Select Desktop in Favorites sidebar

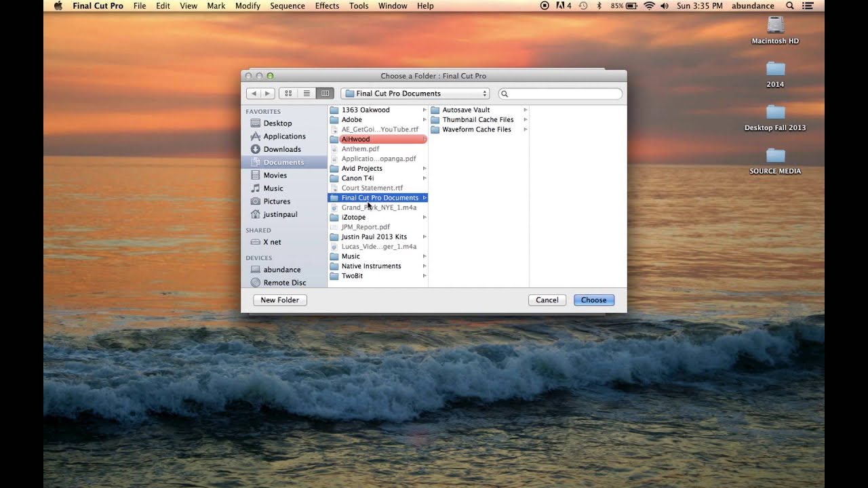click(x=277, y=123)
